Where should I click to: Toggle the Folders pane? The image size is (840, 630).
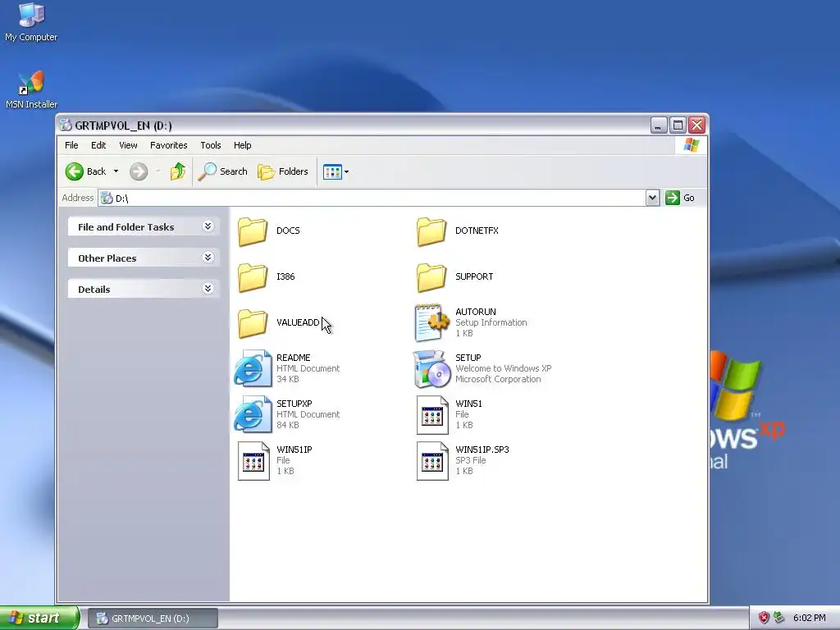coord(283,171)
